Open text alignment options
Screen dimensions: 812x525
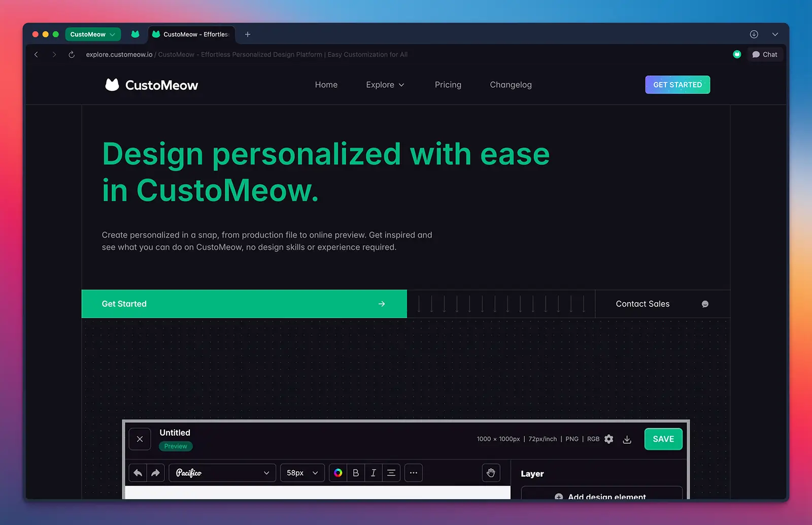click(391, 473)
